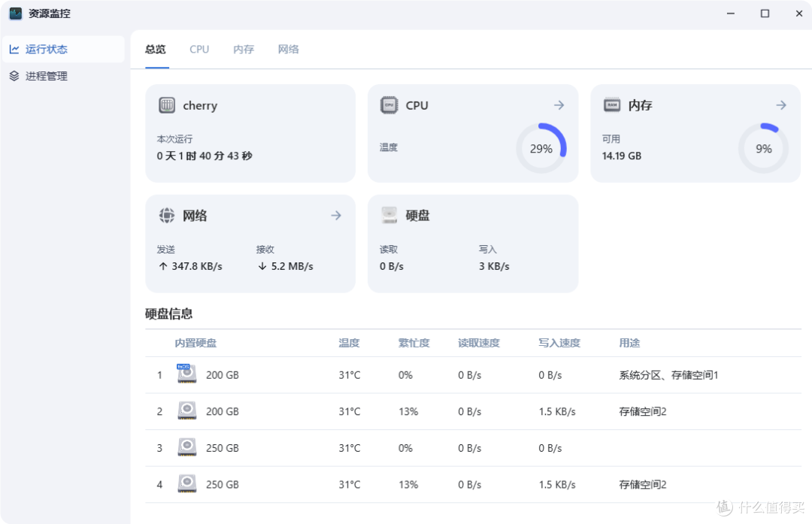Switch to the CPU tab
This screenshot has height=524, width=812.
pyautogui.click(x=198, y=49)
